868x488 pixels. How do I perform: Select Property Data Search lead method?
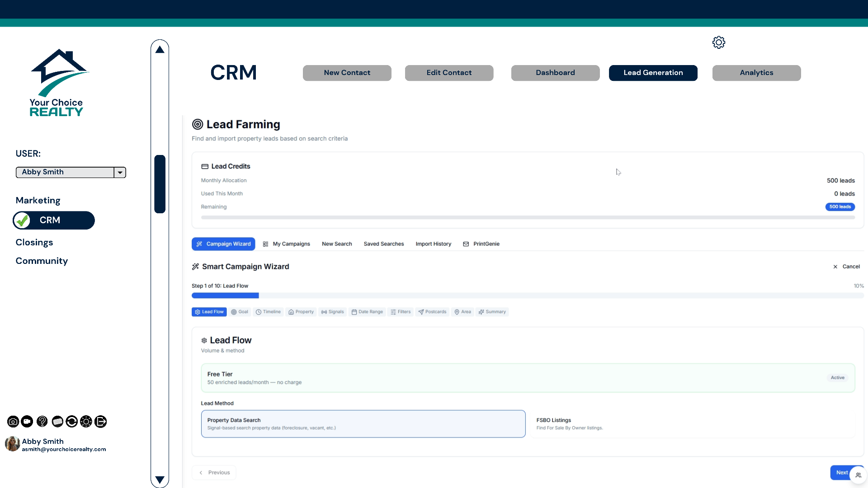363,424
